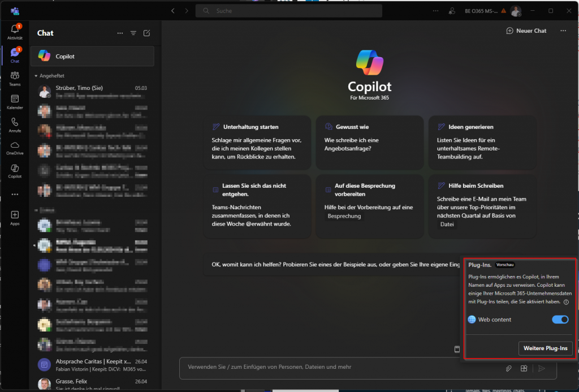Open the chat filter icon

(133, 33)
